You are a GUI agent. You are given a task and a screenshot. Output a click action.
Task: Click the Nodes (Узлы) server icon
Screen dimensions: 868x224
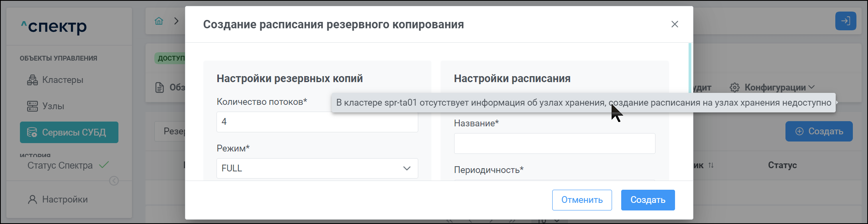pyautogui.click(x=32, y=106)
